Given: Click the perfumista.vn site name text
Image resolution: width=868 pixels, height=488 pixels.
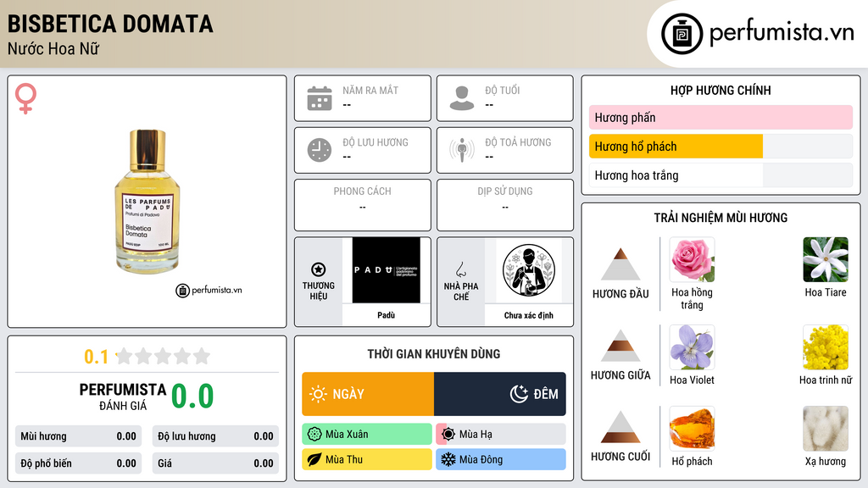Looking at the screenshot, I should click(782, 32).
